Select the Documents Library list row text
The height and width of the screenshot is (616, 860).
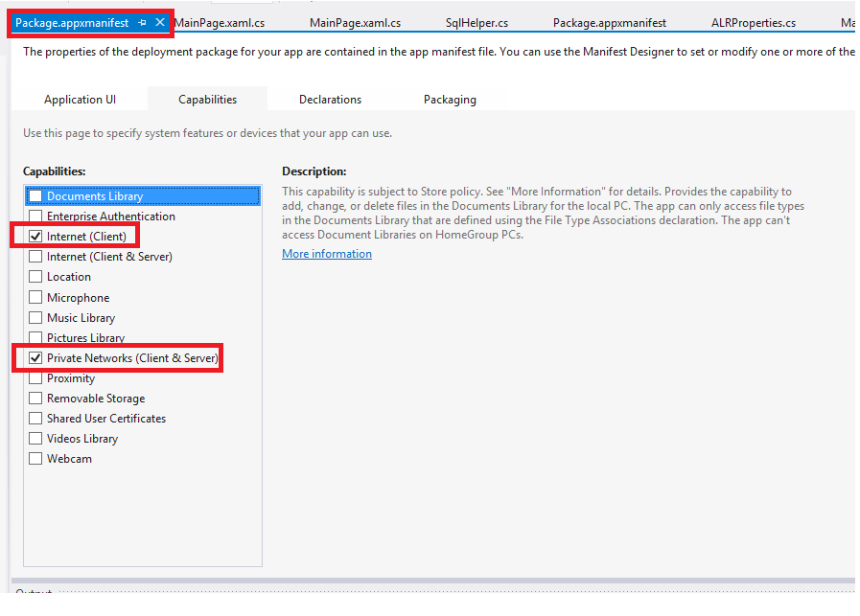(x=95, y=196)
